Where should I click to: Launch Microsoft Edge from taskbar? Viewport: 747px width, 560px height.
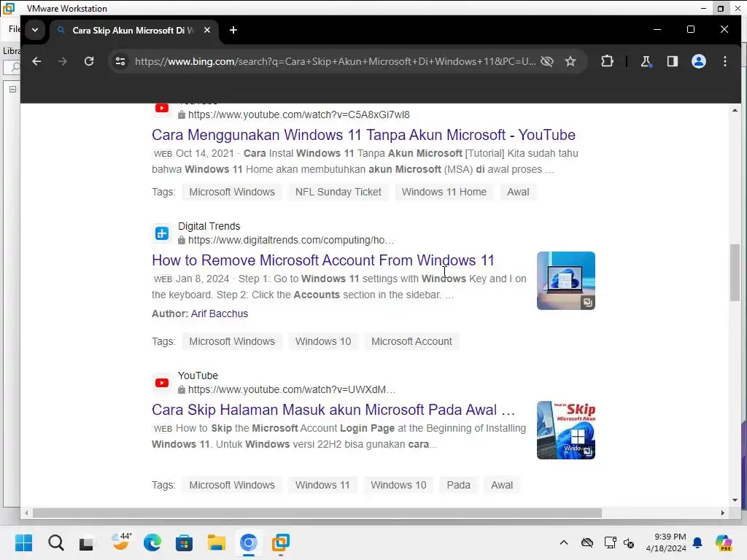152,542
